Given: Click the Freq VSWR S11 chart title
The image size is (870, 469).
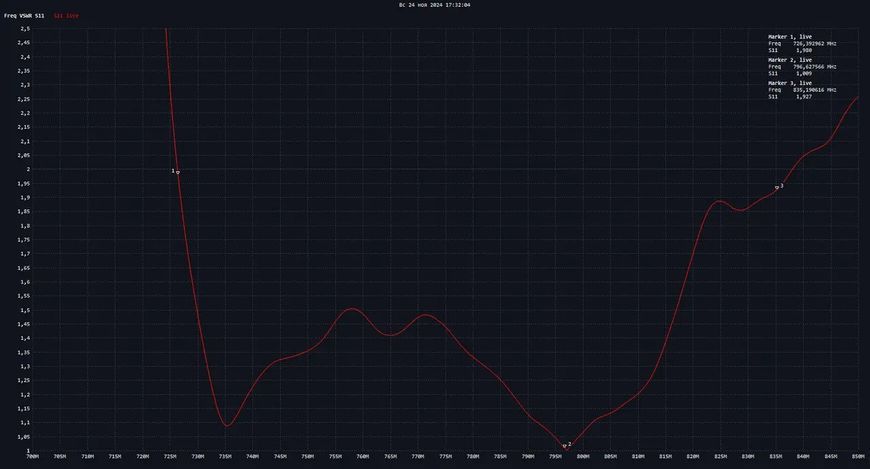Looking at the screenshot, I should click(24, 16).
